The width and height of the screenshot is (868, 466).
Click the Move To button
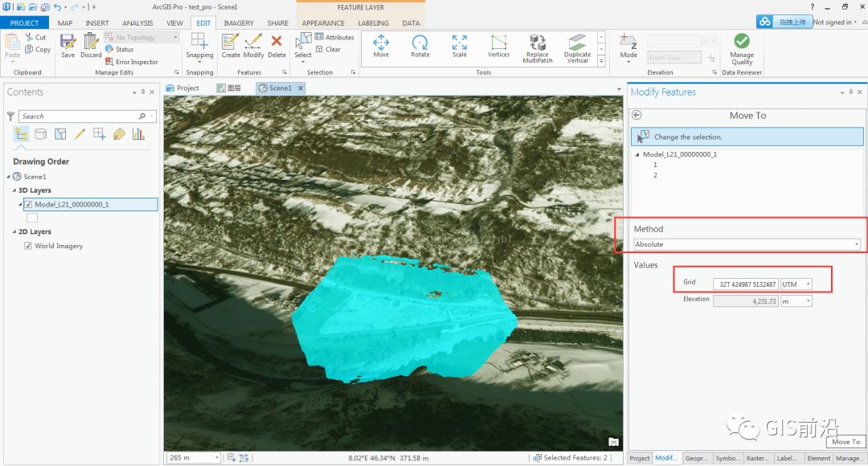[845, 441]
